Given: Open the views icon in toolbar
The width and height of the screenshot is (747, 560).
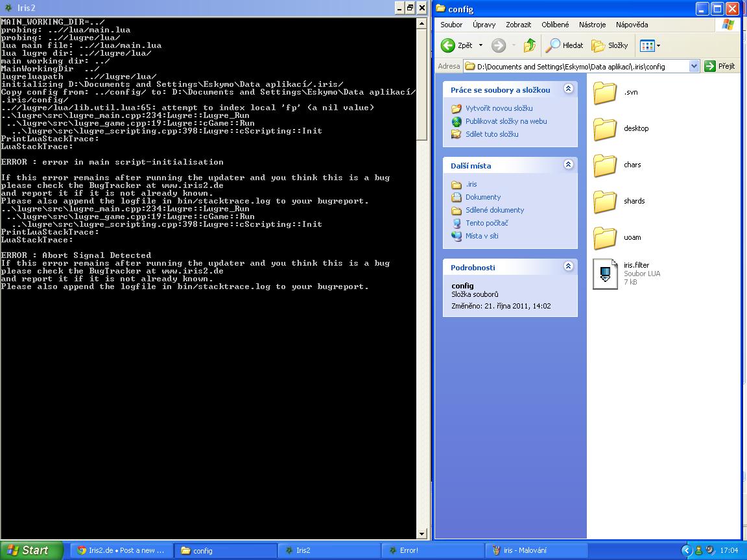Looking at the screenshot, I should (x=647, y=46).
